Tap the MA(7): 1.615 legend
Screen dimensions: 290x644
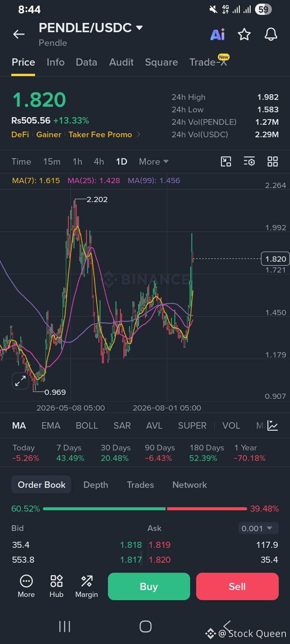pos(36,180)
